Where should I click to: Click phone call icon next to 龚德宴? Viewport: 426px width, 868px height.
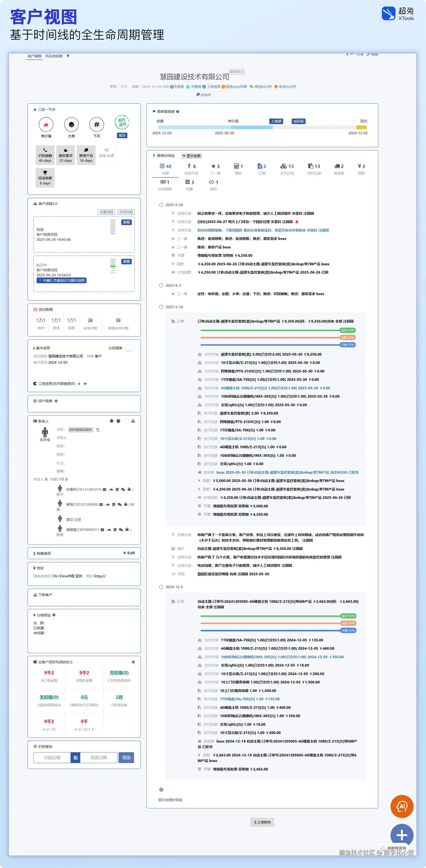(x=115, y=529)
